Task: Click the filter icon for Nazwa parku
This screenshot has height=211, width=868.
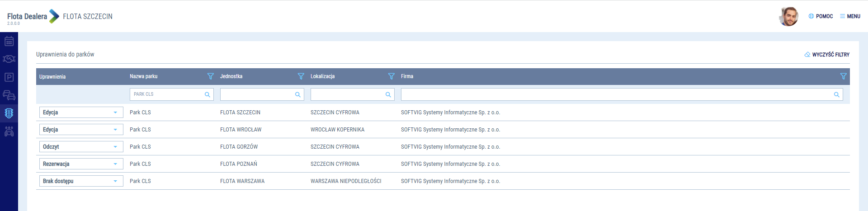Action: tap(210, 76)
